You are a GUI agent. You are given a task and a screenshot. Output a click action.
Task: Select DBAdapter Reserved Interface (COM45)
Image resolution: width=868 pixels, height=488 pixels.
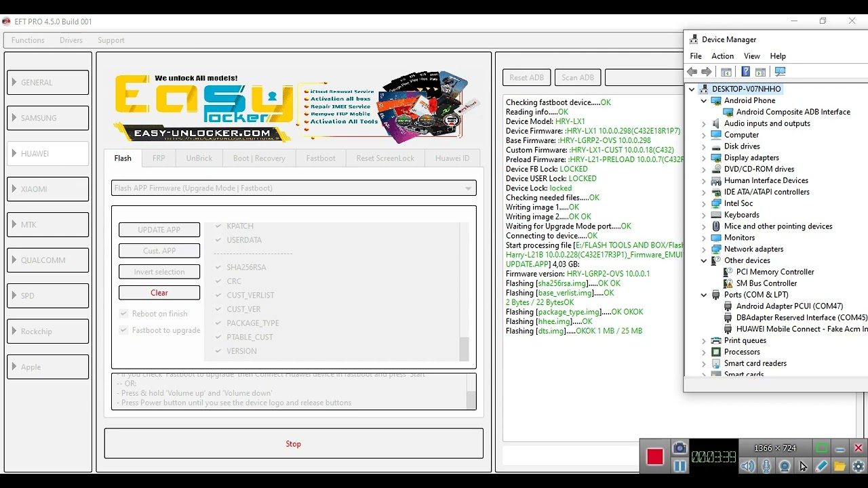click(802, 317)
